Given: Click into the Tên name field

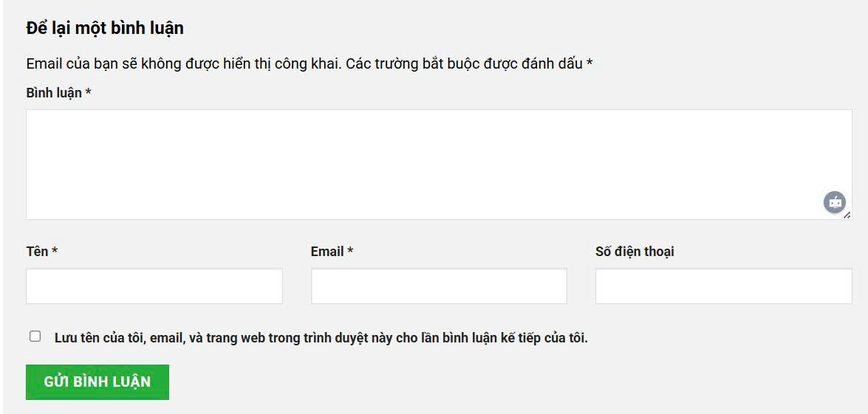Looking at the screenshot, I should pos(154,286).
